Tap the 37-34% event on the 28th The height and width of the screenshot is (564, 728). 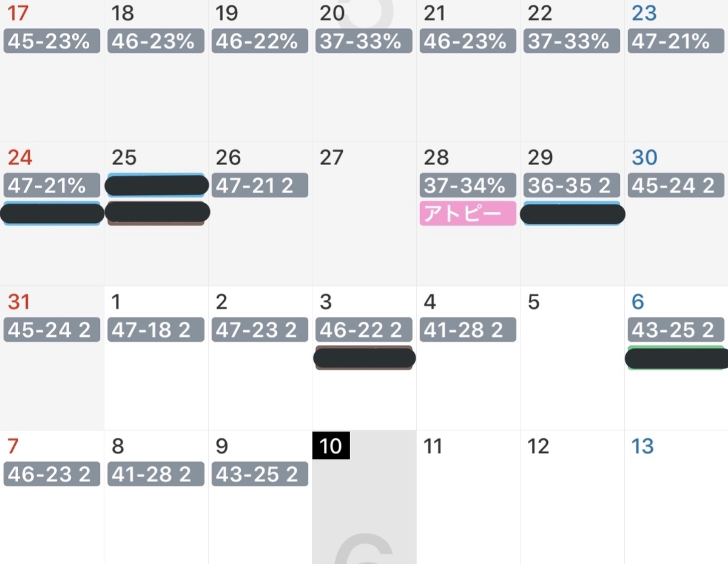pyautogui.click(x=468, y=185)
